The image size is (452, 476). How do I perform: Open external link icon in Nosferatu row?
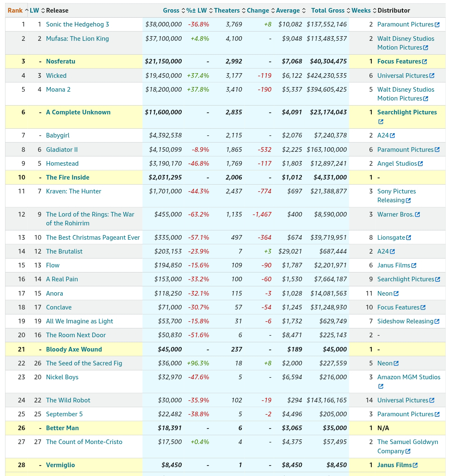pos(424,62)
